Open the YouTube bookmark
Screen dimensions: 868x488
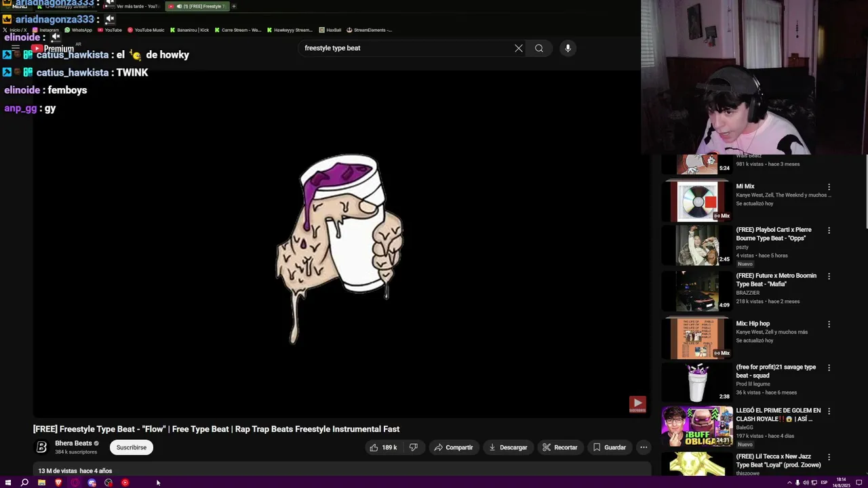(x=110, y=30)
